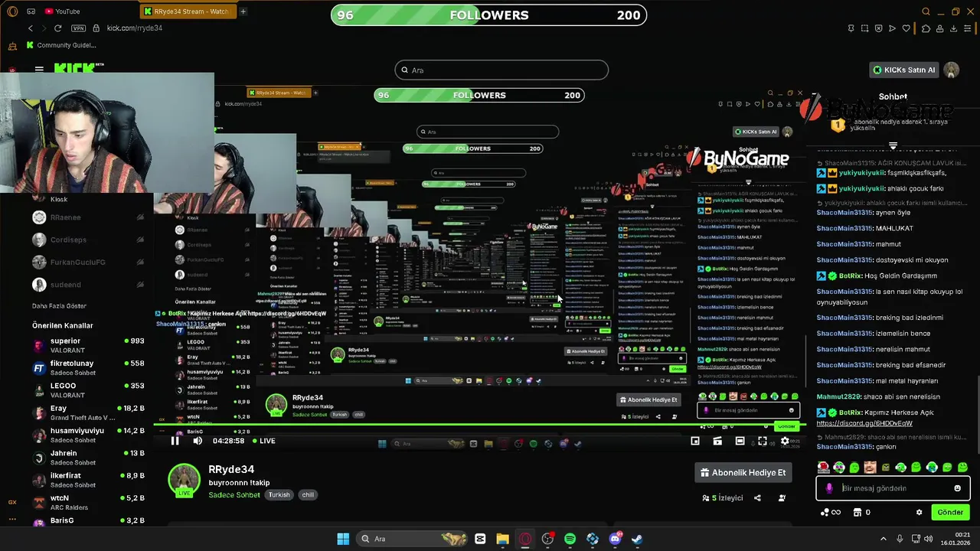Open the superior recommended channel

click(88, 346)
